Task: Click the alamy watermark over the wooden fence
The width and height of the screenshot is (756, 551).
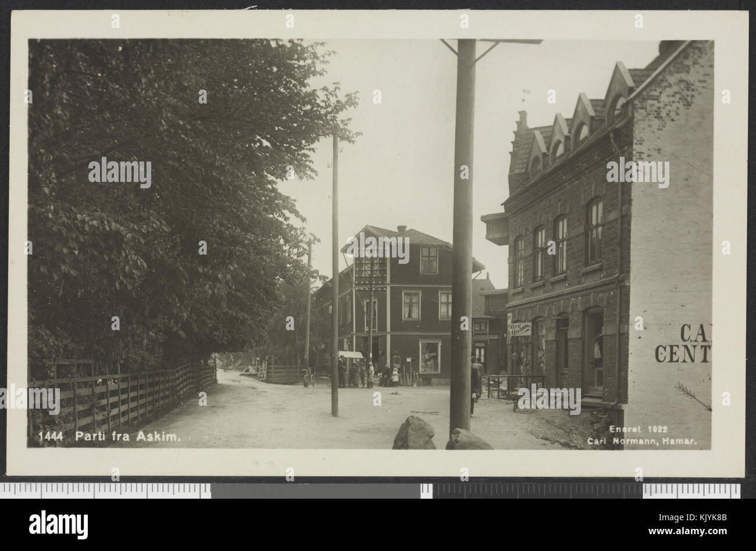Action: coord(30,400)
